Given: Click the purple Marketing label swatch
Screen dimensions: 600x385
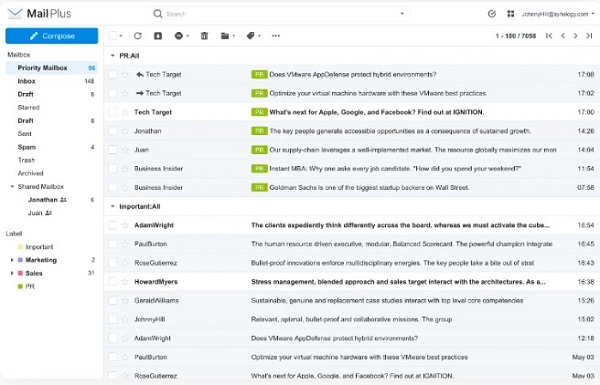Looking at the screenshot, I should click(20, 260).
